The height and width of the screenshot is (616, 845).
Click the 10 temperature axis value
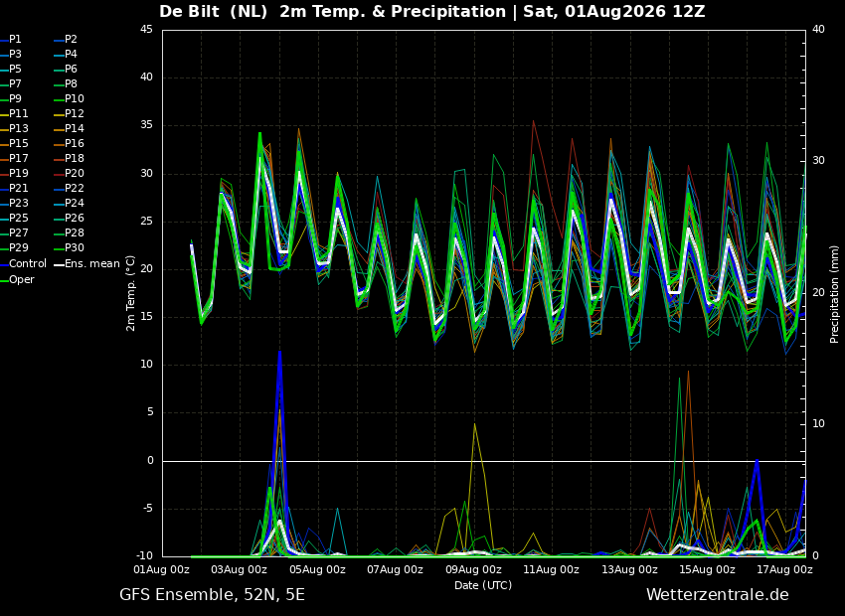146,365
